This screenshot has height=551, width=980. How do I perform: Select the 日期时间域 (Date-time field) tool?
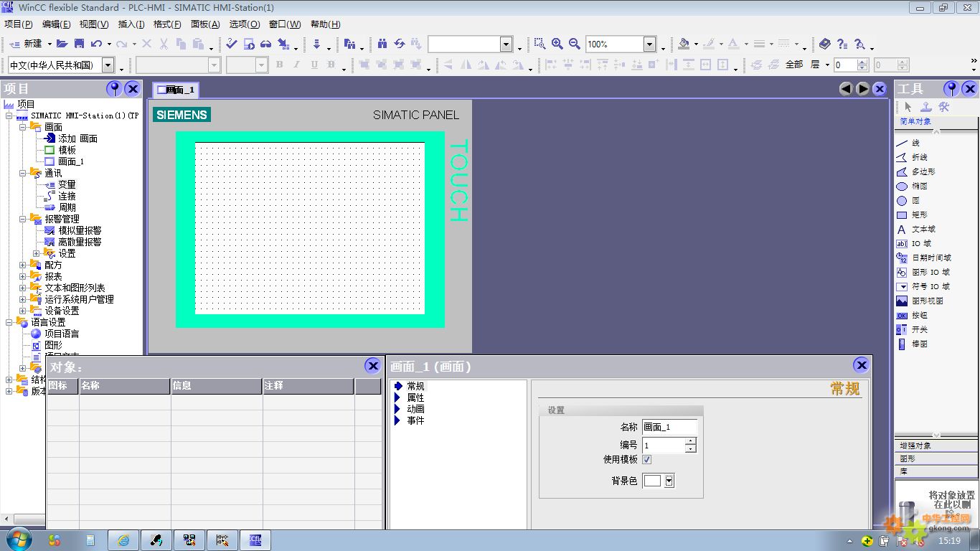click(x=924, y=258)
